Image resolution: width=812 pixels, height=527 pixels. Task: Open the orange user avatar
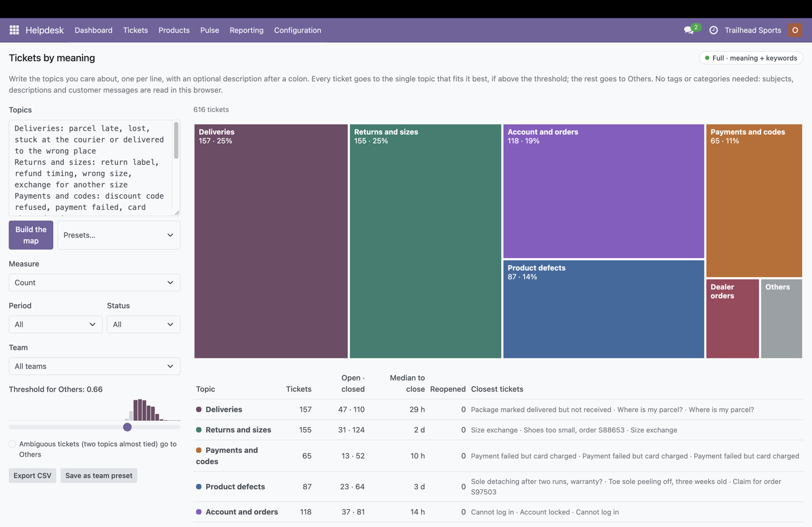795,30
